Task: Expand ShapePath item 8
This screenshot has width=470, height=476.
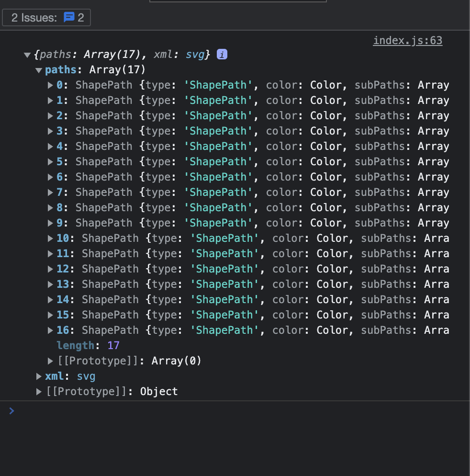Action: point(50,208)
